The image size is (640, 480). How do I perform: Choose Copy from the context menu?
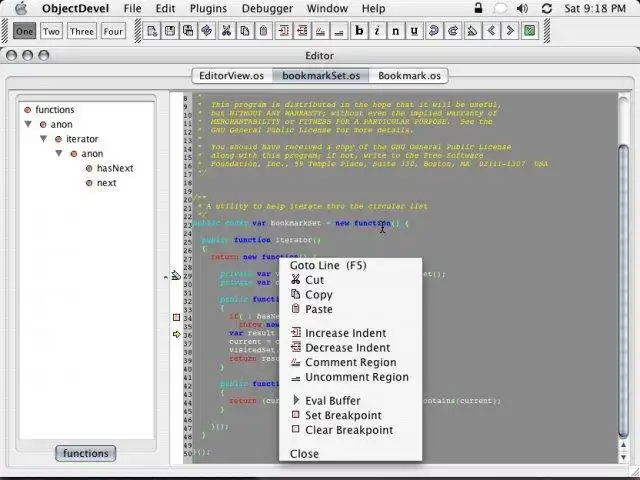[350, 295]
